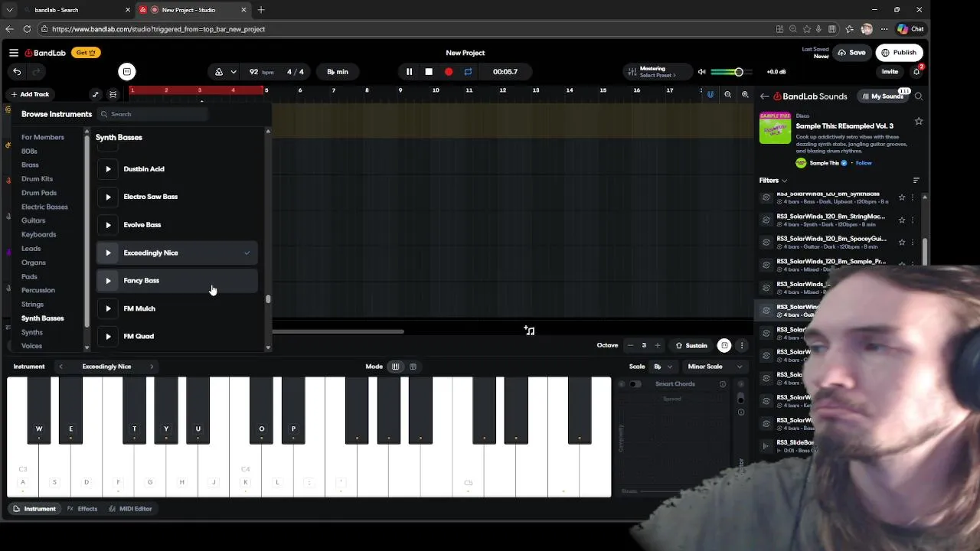Viewport: 980px width, 551px height.
Task: Reload the browser page
Action: (27, 29)
